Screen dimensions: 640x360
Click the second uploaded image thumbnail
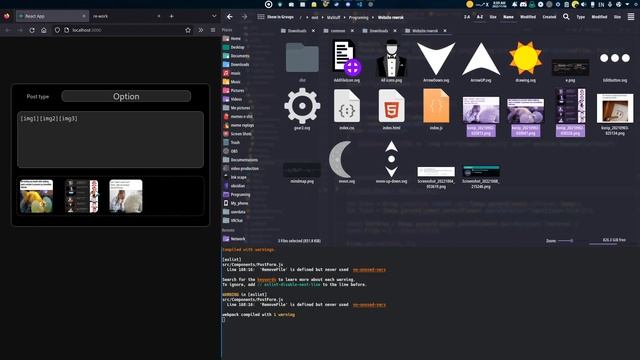(x=82, y=196)
